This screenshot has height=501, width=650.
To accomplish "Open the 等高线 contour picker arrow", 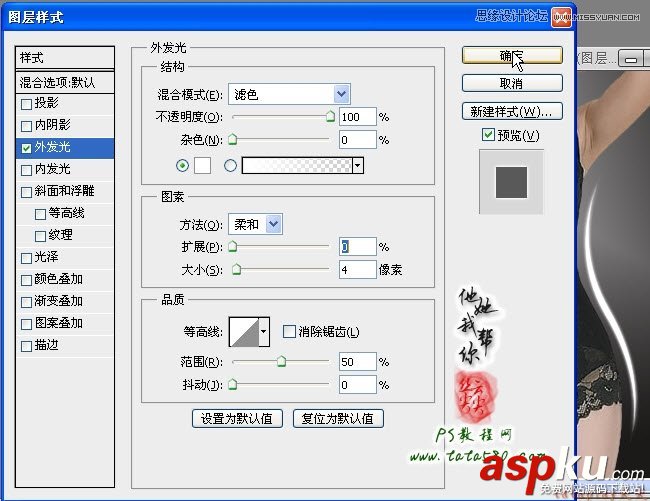I will click(x=264, y=332).
